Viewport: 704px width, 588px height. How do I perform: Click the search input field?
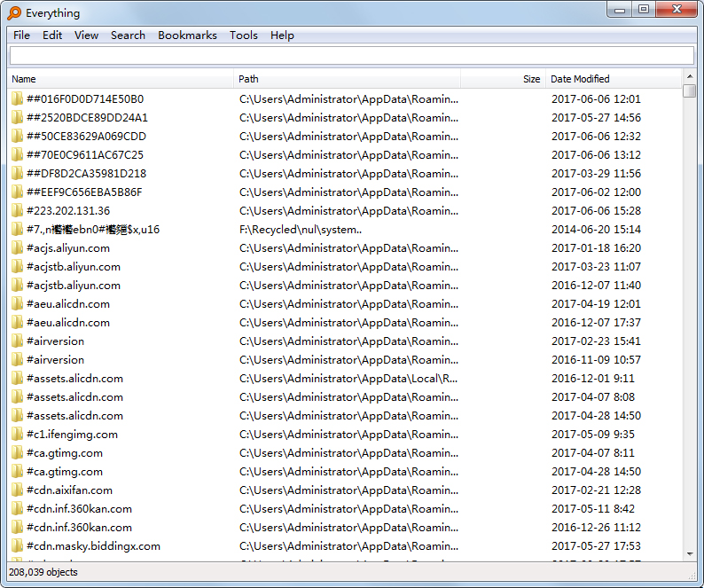coord(351,56)
